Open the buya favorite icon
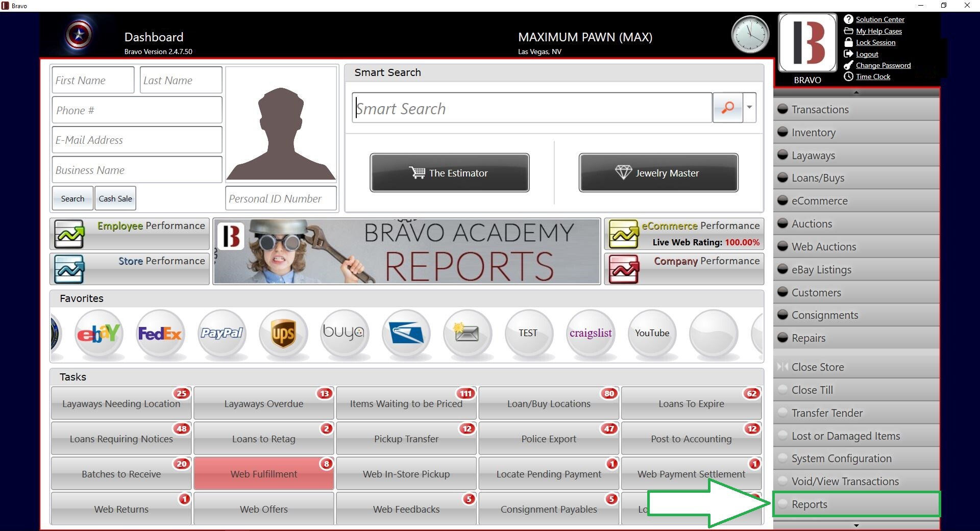Screen dimensions: 980x531 345,334
